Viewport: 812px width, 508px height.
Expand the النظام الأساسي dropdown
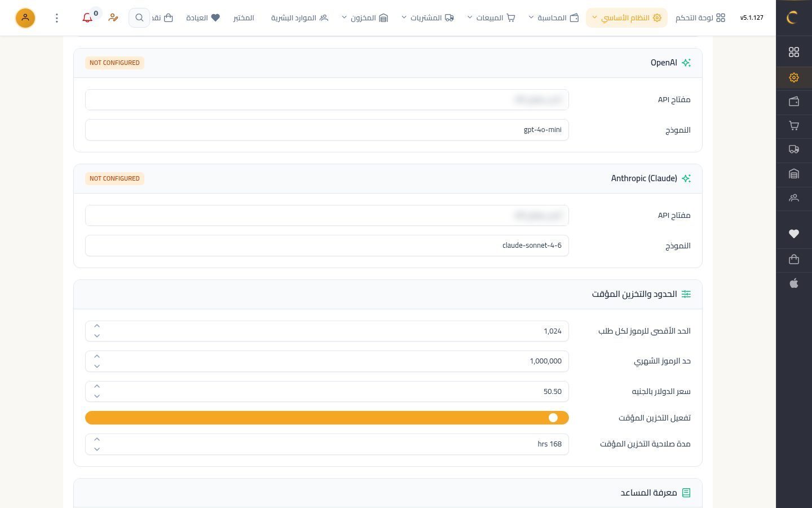[626, 18]
